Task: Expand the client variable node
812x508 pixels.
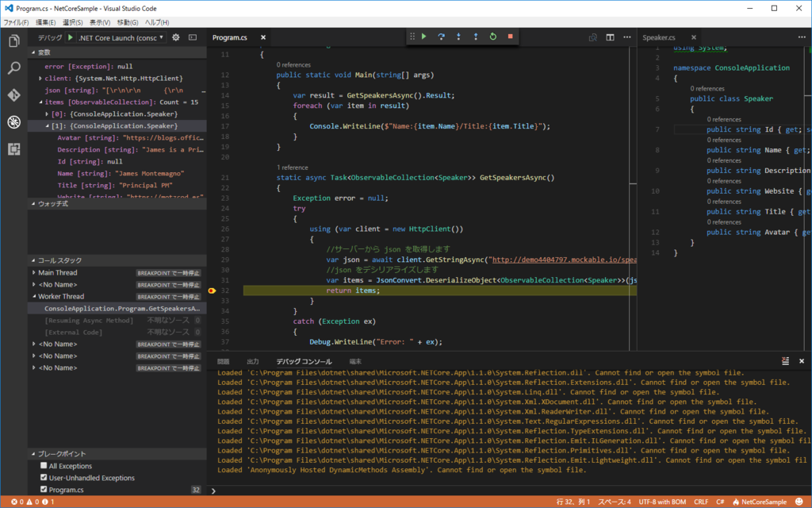Action: [40, 79]
